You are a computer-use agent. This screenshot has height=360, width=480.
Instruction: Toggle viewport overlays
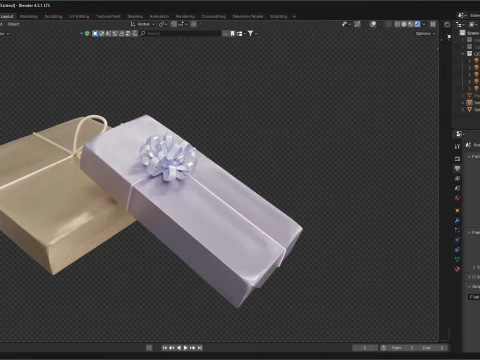click(x=373, y=24)
